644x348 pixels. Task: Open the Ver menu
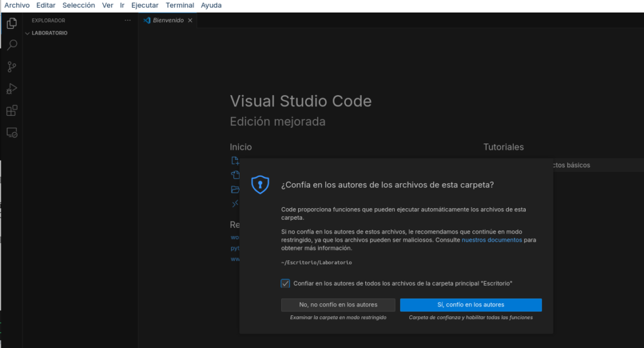[108, 5]
